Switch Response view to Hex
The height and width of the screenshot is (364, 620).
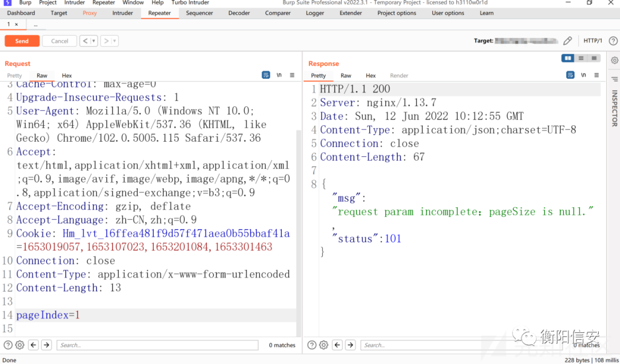[x=370, y=76]
